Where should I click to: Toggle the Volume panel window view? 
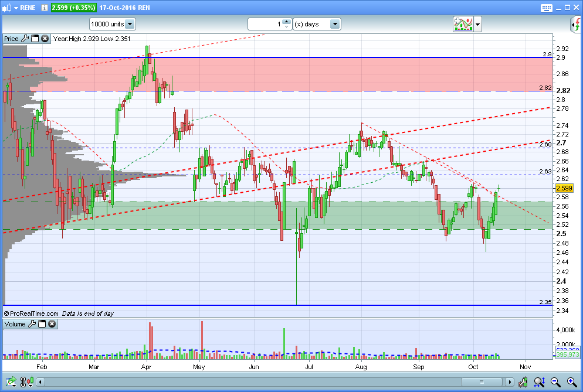[x=42, y=324]
